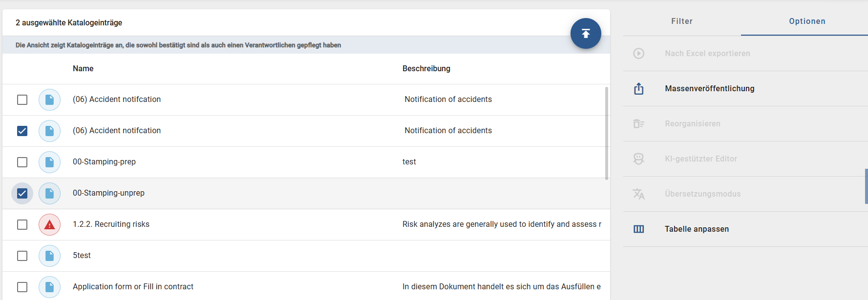Click the red warning icon for Recruiting risks
The image size is (868, 300).
click(x=49, y=225)
